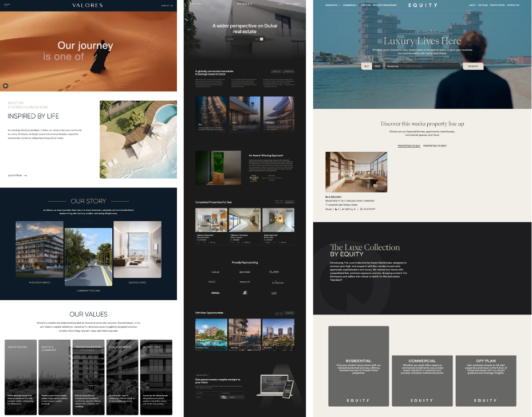Click previous arrow in Completed Properties For Sale

tap(277, 202)
